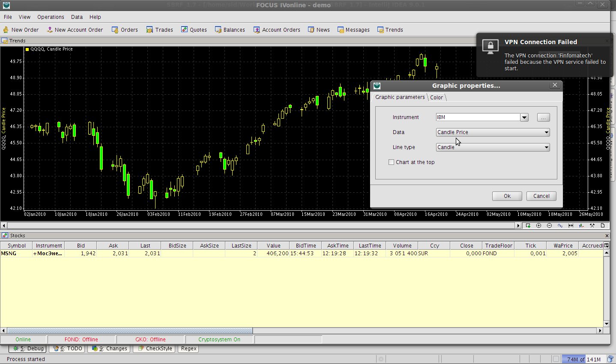Open the Operations menu
616x364 pixels.
pos(51,17)
